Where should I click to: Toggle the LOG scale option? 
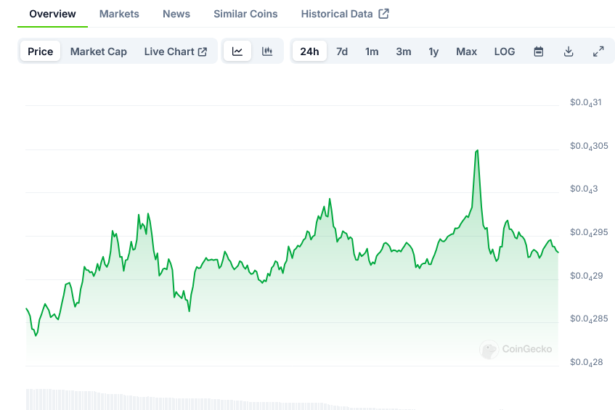click(x=505, y=52)
